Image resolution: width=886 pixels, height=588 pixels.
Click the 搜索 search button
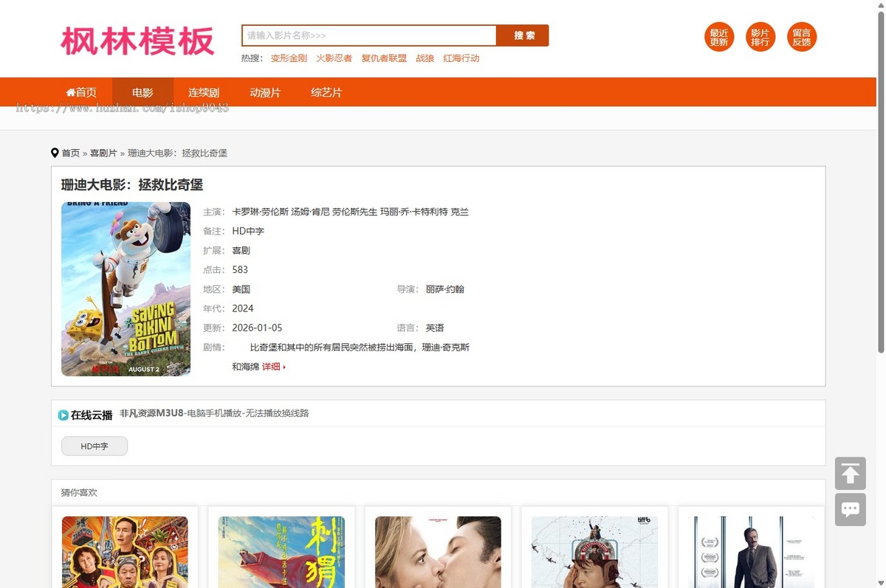pos(523,35)
